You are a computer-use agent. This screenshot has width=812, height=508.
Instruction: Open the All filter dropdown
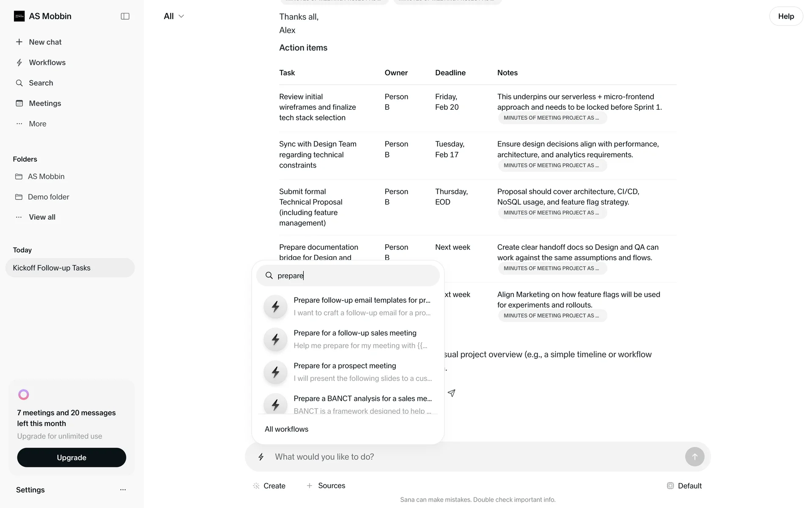(173, 16)
